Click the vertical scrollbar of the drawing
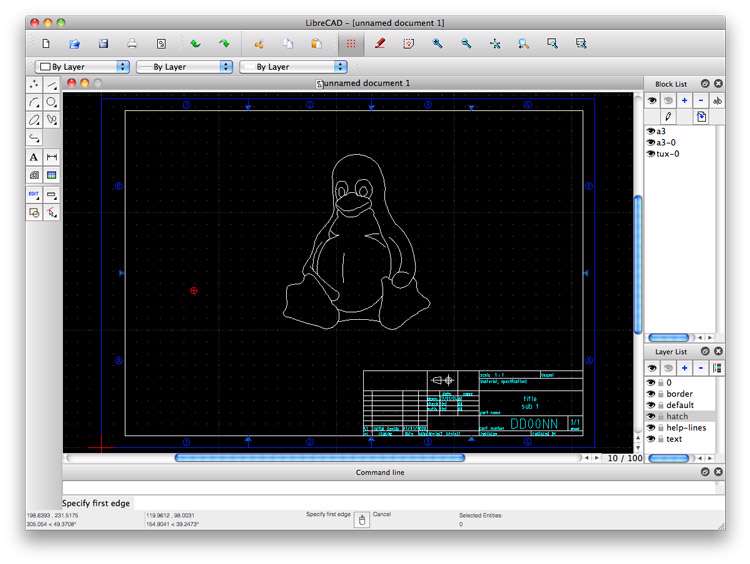 638,263
